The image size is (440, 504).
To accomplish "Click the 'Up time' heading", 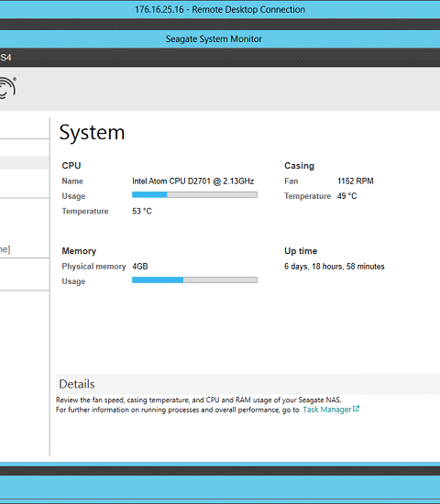I will [x=301, y=251].
